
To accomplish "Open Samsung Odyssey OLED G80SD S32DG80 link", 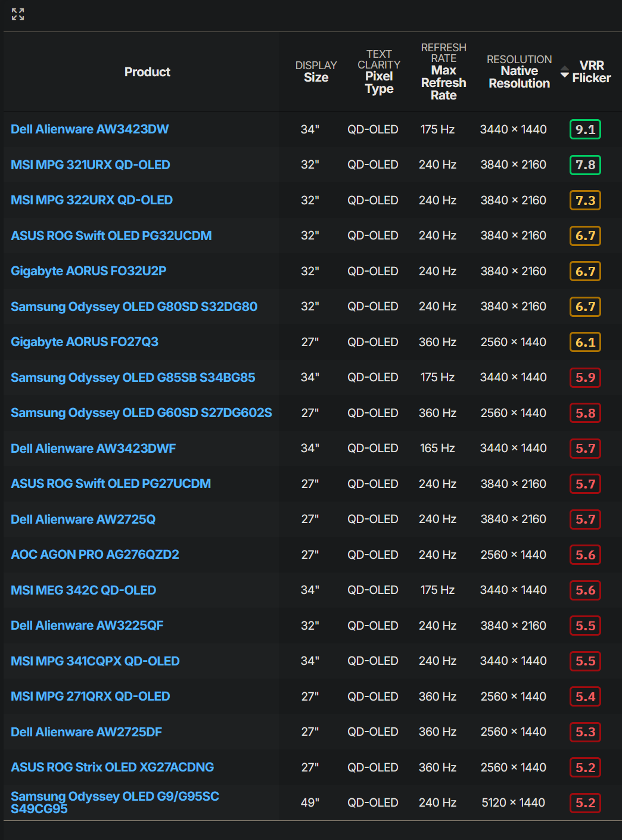I will [134, 307].
